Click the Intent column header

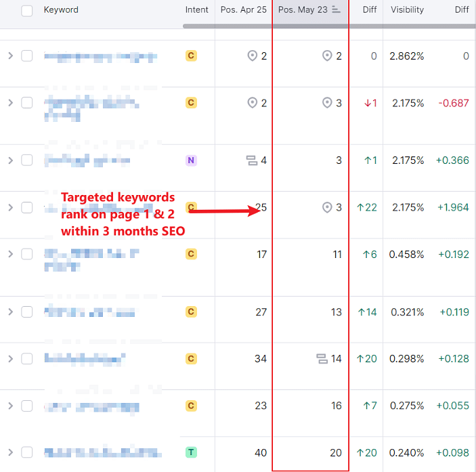tap(197, 10)
